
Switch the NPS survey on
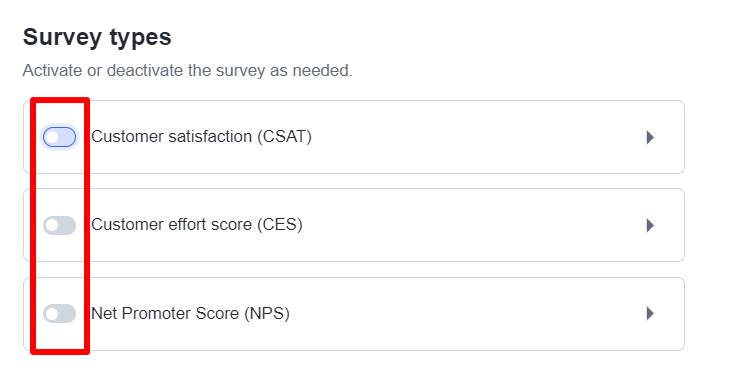click(x=60, y=314)
